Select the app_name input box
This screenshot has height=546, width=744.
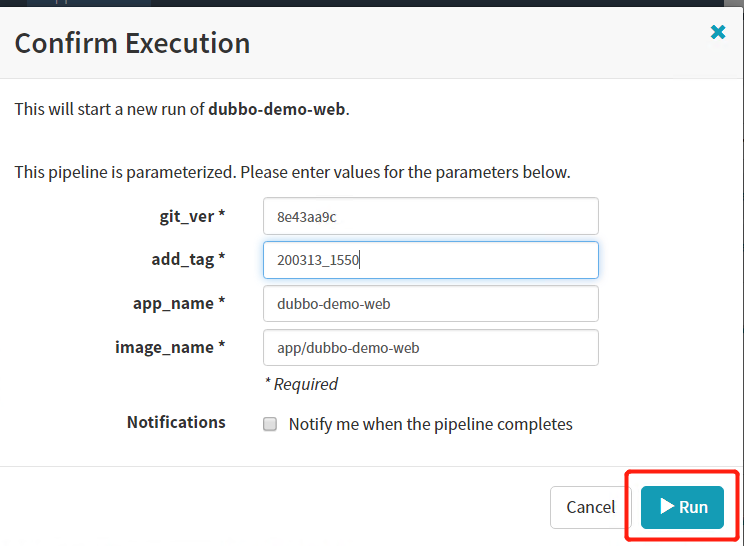click(430, 304)
